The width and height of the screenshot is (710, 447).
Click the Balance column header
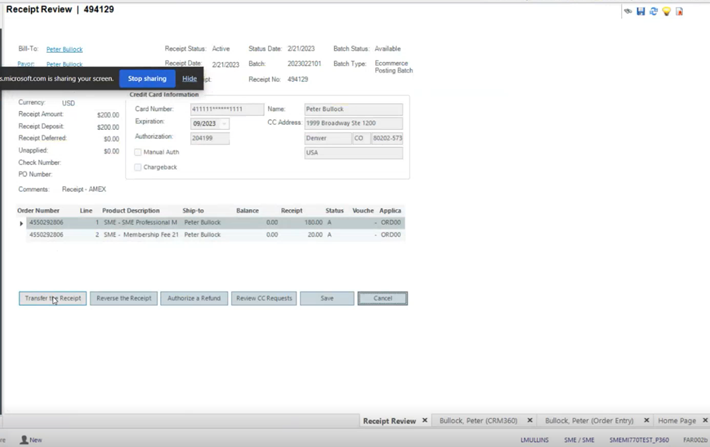pos(247,211)
